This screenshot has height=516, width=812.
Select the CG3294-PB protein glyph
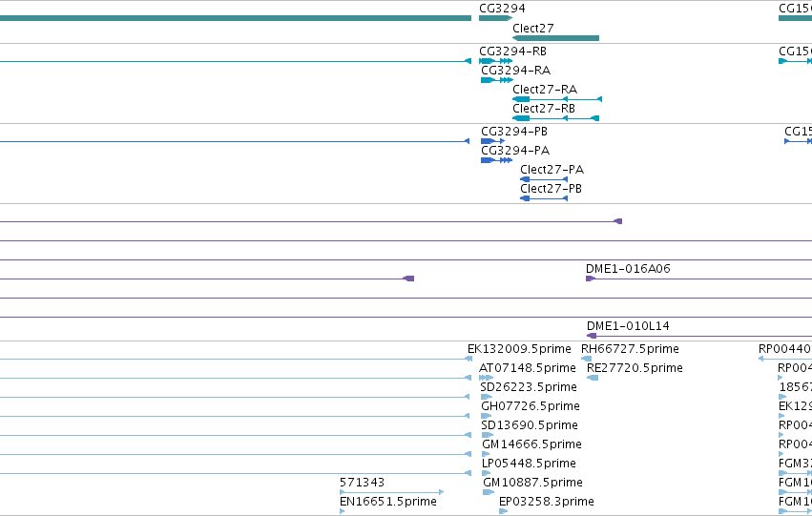click(x=492, y=141)
